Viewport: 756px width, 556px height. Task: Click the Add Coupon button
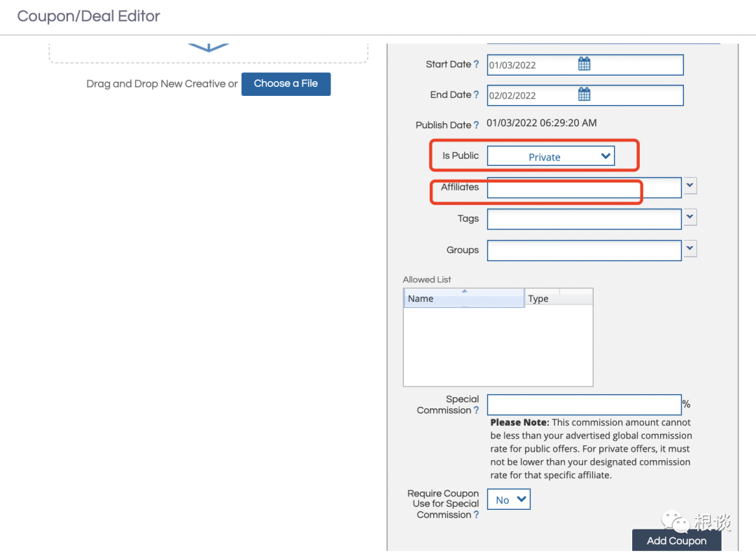pos(676,541)
